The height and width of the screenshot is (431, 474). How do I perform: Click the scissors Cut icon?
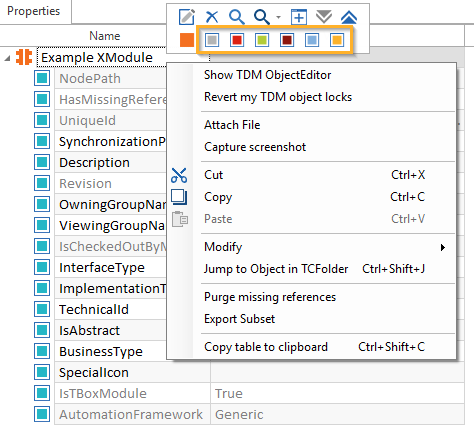click(x=179, y=175)
